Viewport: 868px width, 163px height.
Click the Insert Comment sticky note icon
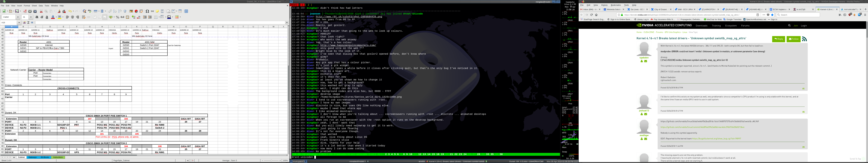click(x=157, y=11)
